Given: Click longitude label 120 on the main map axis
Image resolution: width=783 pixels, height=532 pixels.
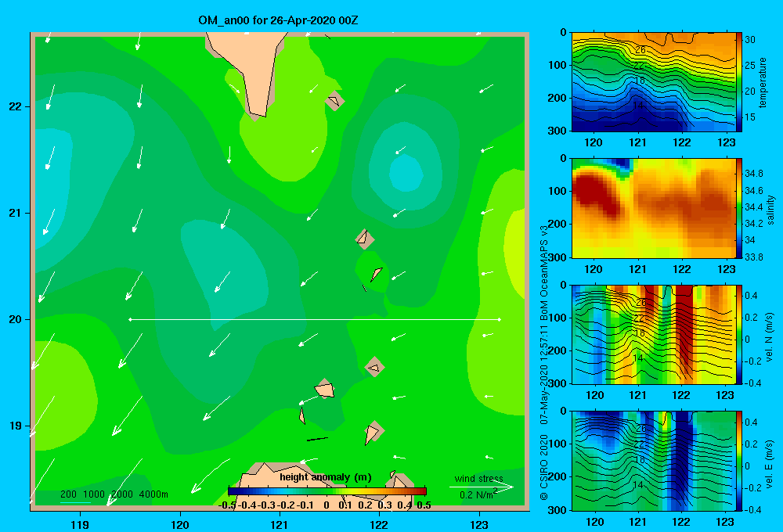Looking at the screenshot, I should (x=180, y=524).
